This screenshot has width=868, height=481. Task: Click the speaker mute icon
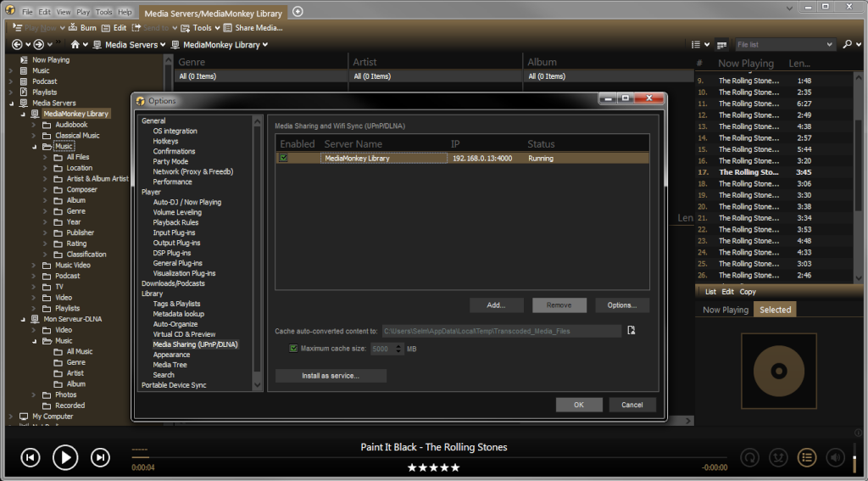click(x=835, y=458)
